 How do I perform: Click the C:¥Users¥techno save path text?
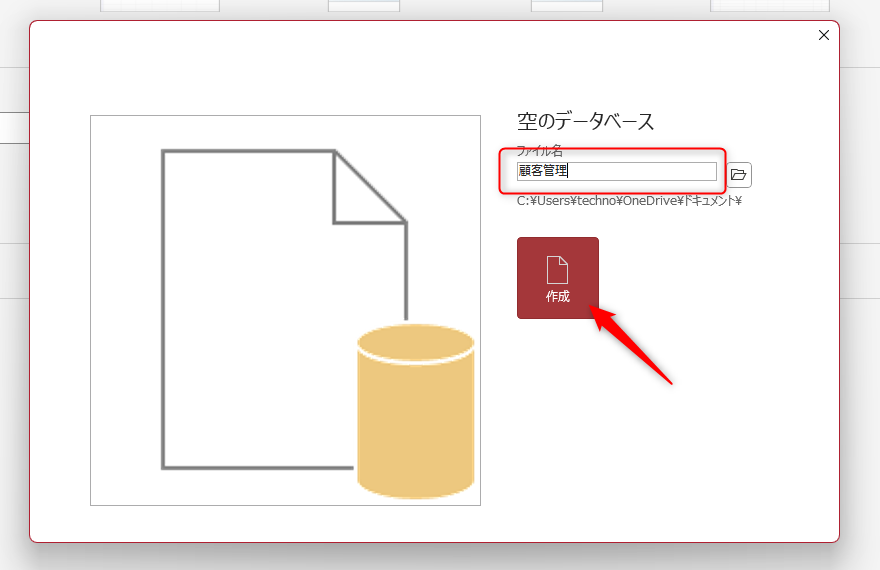coord(628,201)
